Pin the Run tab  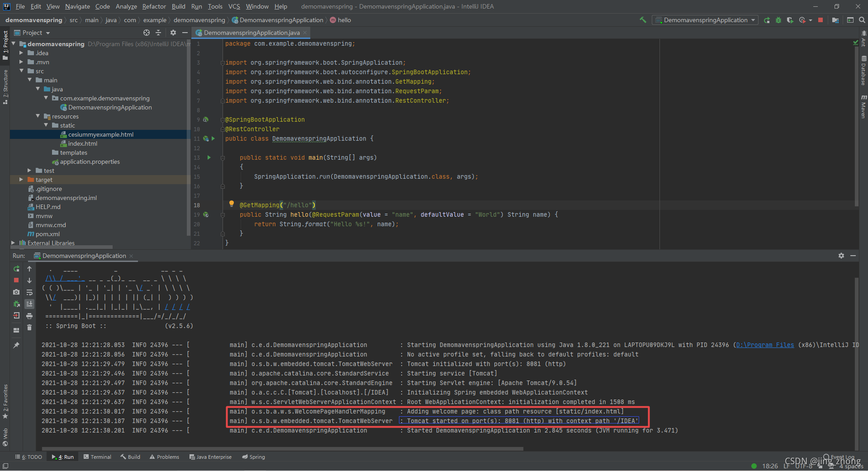point(16,345)
